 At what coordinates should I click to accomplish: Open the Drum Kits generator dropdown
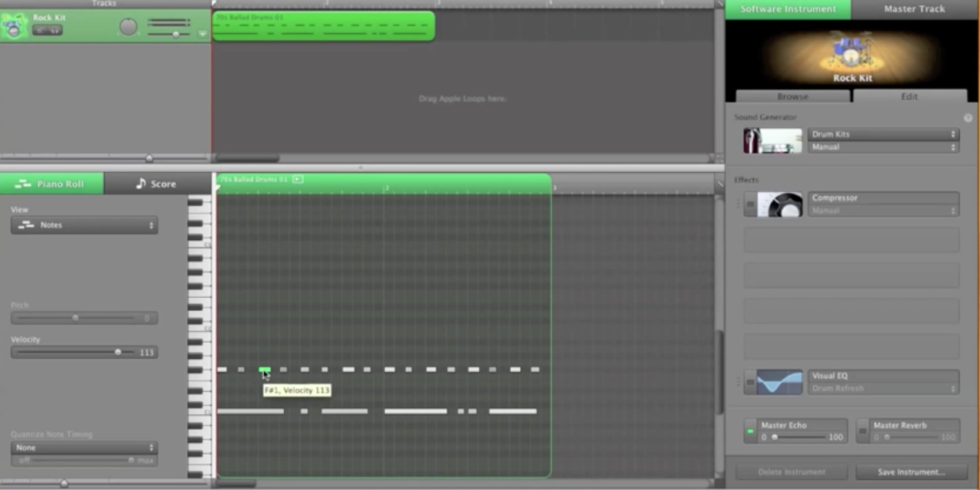click(884, 134)
